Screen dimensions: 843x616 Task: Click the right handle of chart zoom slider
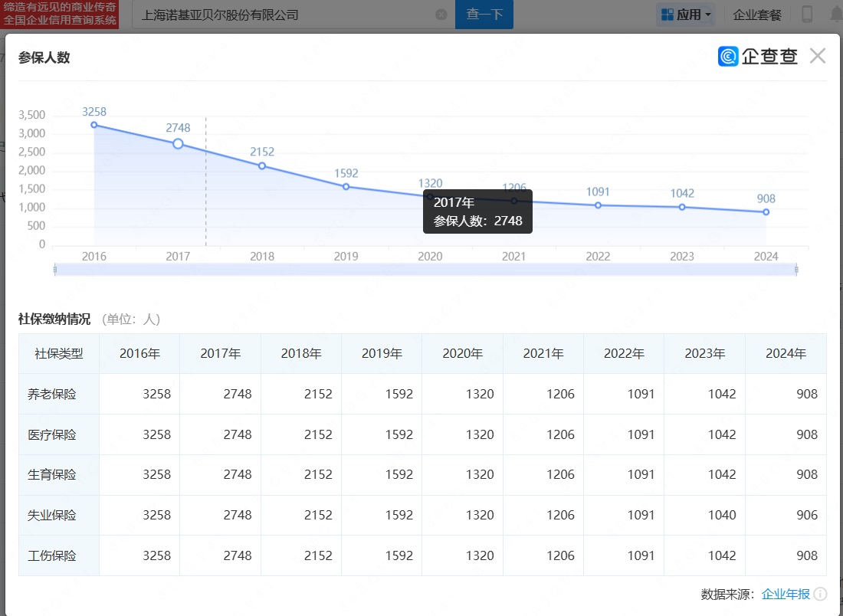pos(796,269)
